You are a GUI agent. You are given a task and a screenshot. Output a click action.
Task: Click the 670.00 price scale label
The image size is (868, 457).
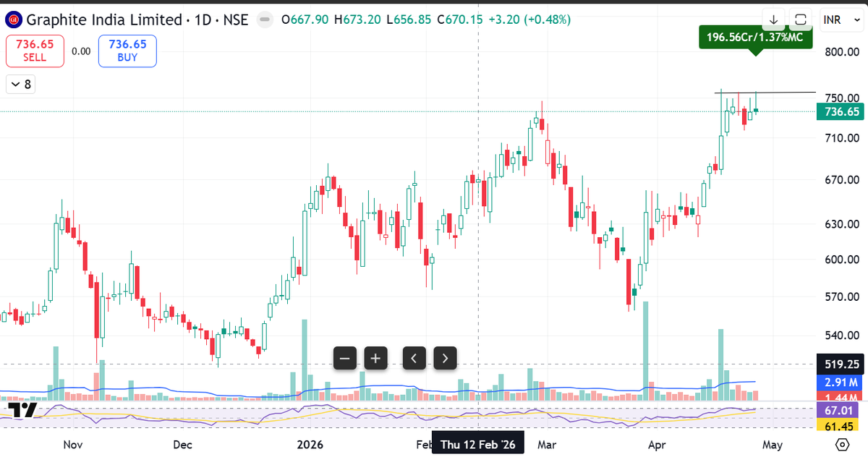pyautogui.click(x=841, y=179)
